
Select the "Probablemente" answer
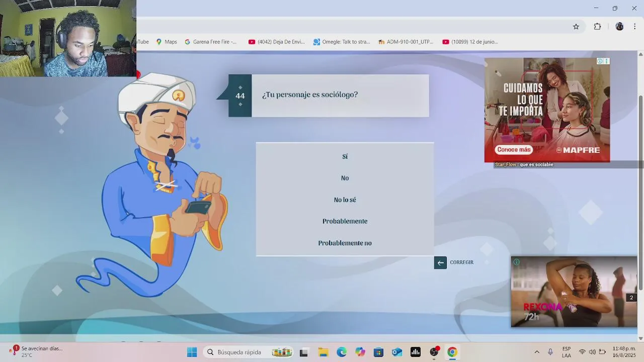tap(345, 221)
